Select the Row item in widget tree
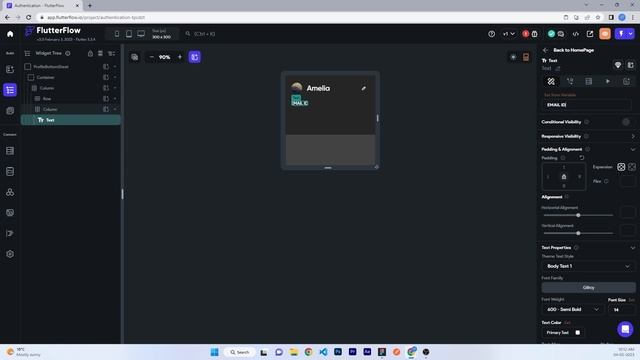Screen dimensions: 640x360 coord(72,98)
